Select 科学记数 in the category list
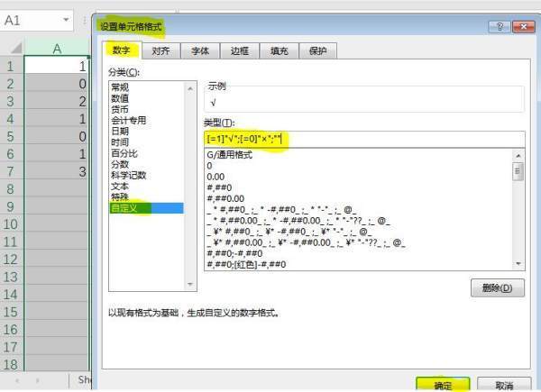 (129, 175)
